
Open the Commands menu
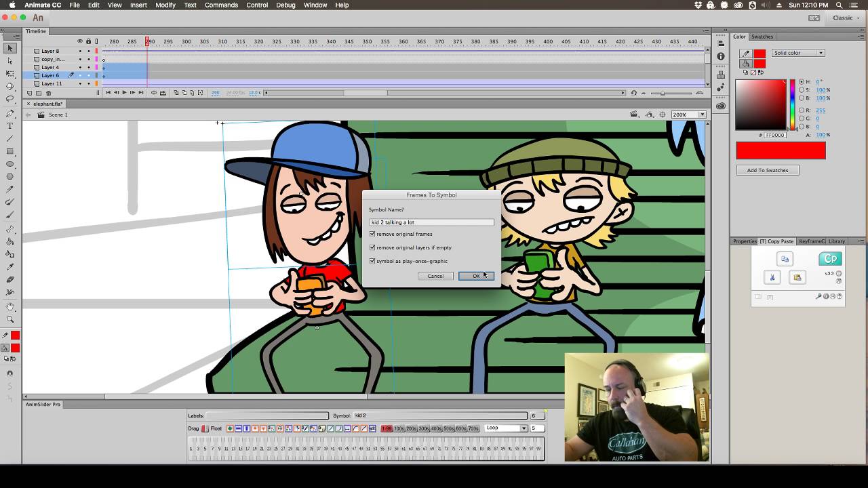click(x=221, y=5)
